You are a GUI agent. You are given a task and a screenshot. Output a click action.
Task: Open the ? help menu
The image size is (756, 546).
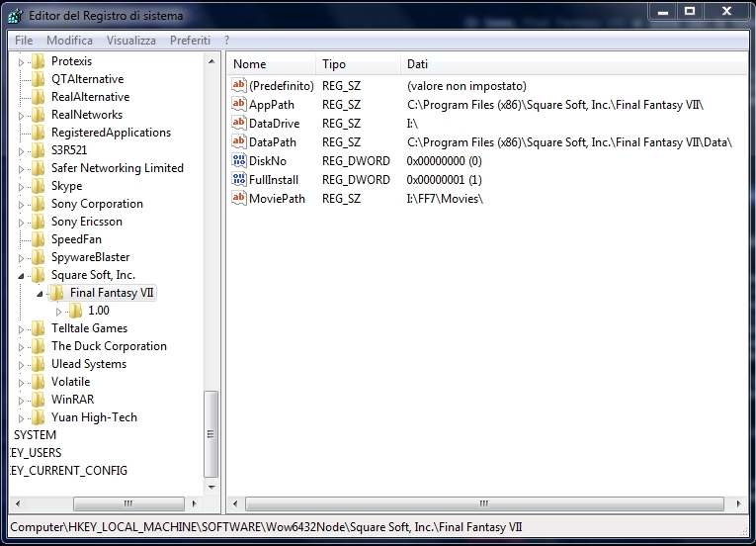226,41
